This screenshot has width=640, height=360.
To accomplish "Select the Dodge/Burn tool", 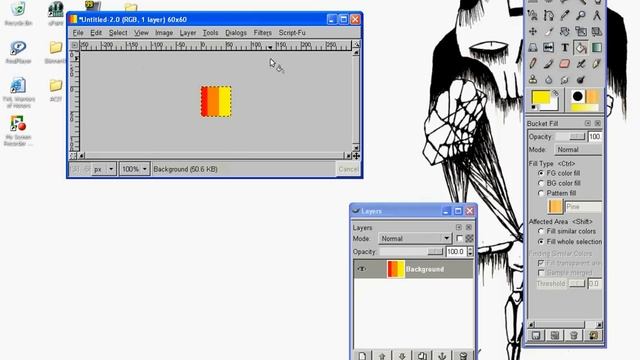I will click(x=580, y=79).
